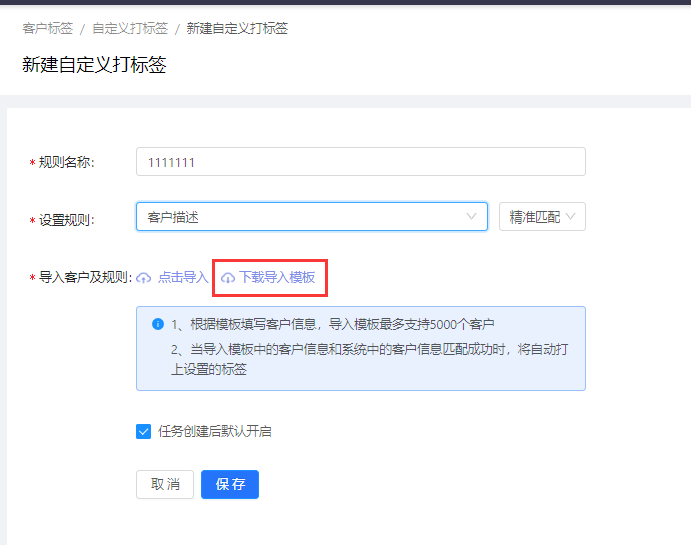Click the 保存 button
Image resolution: width=691 pixels, height=545 pixels.
(230, 485)
